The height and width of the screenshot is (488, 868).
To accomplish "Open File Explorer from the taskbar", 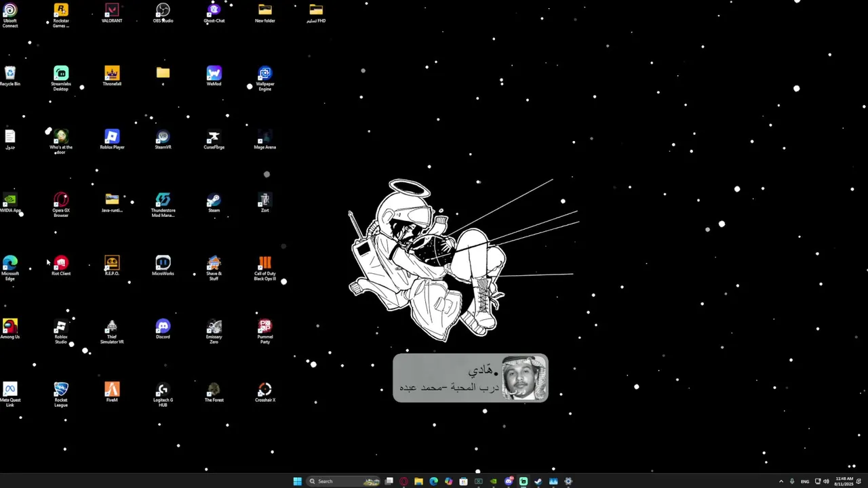I will point(419,481).
